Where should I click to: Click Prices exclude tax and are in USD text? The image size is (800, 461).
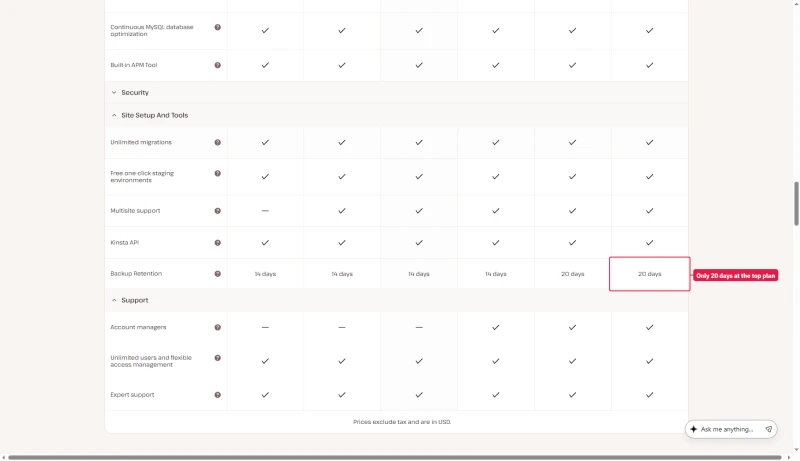click(x=402, y=422)
